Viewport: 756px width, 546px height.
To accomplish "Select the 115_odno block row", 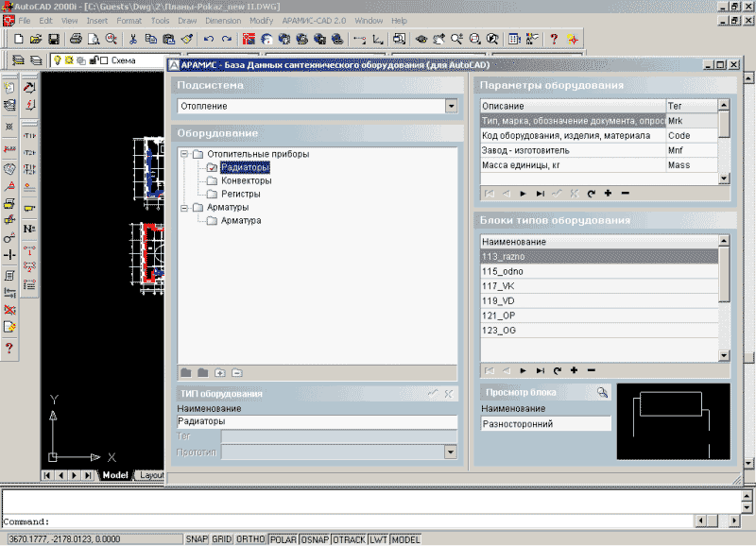I will coord(599,271).
